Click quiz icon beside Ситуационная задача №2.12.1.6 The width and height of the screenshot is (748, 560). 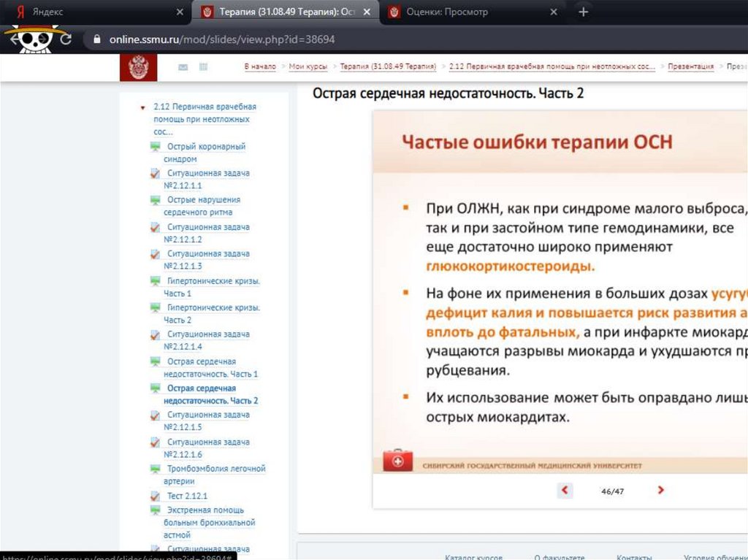[155, 442]
